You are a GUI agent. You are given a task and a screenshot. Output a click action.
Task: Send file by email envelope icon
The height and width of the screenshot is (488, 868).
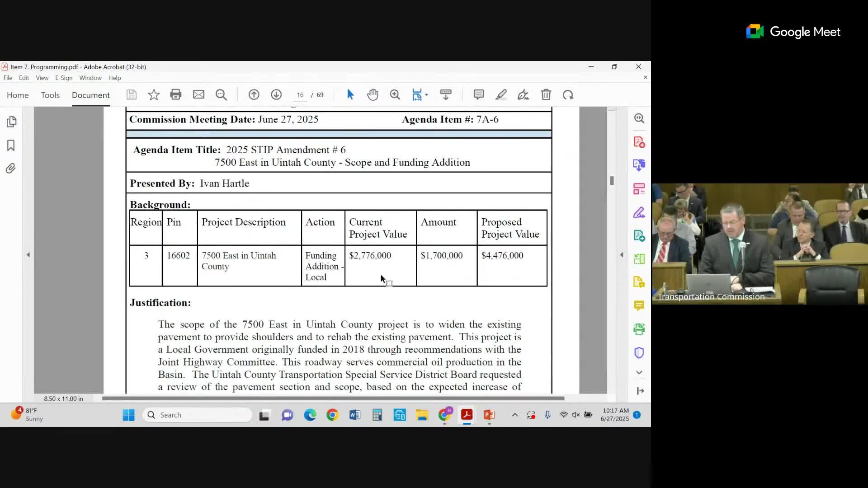tap(198, 95)
